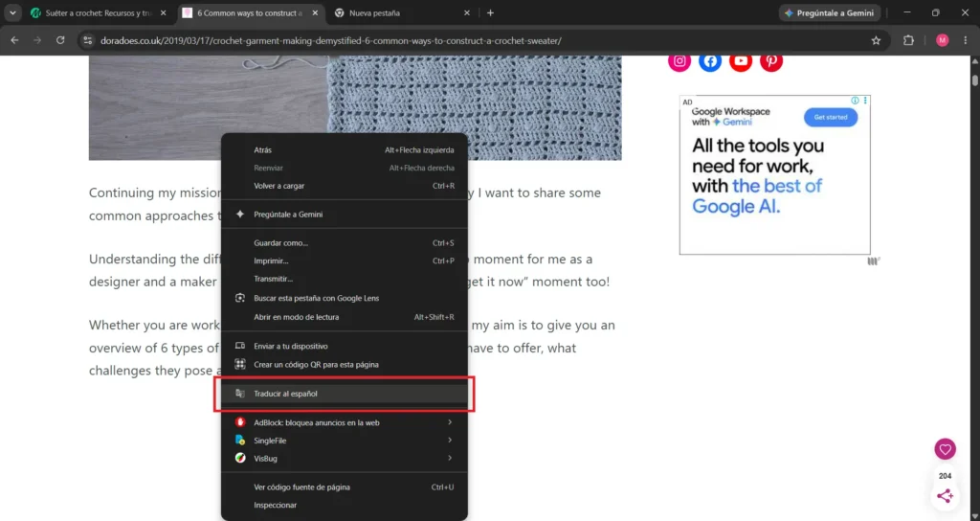Select Crear un código QR para esta página
This screenshot has height=521, width=980.
(x=345, y=364)
